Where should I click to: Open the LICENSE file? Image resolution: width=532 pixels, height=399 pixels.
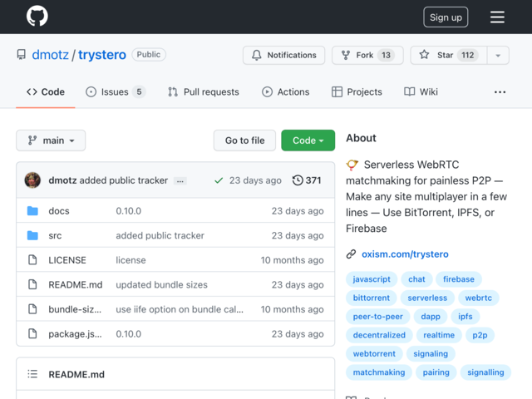coord(67,260)
